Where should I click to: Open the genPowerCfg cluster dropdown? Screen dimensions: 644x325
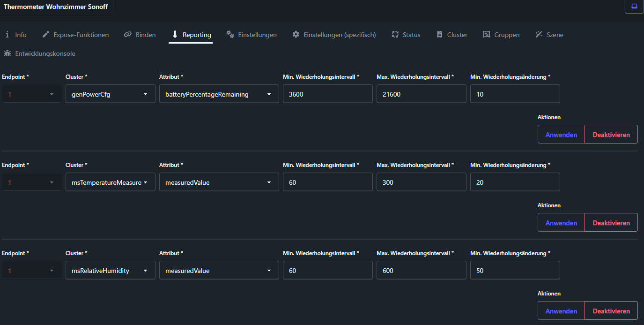click(110, 94)
